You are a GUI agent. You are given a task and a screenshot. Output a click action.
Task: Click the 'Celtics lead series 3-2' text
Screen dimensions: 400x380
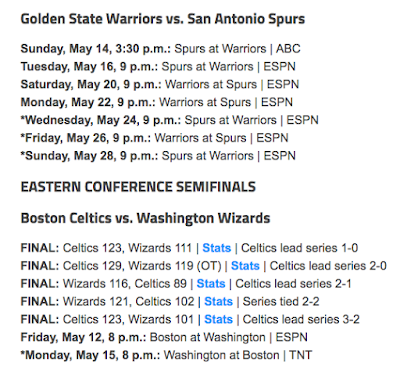tap(301, 319)
